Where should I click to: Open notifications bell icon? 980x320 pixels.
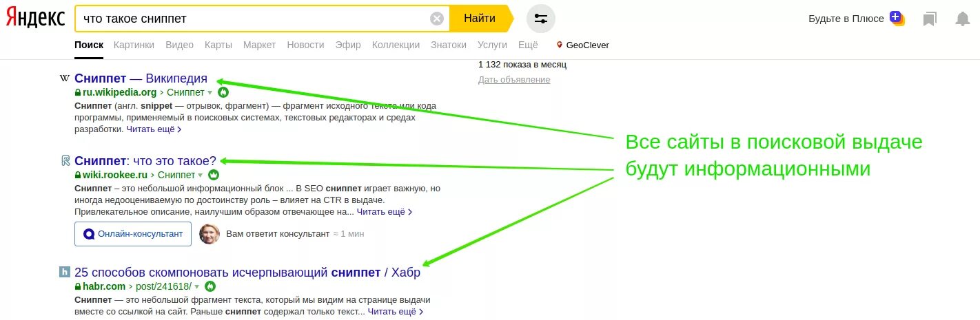click(963, 19)
